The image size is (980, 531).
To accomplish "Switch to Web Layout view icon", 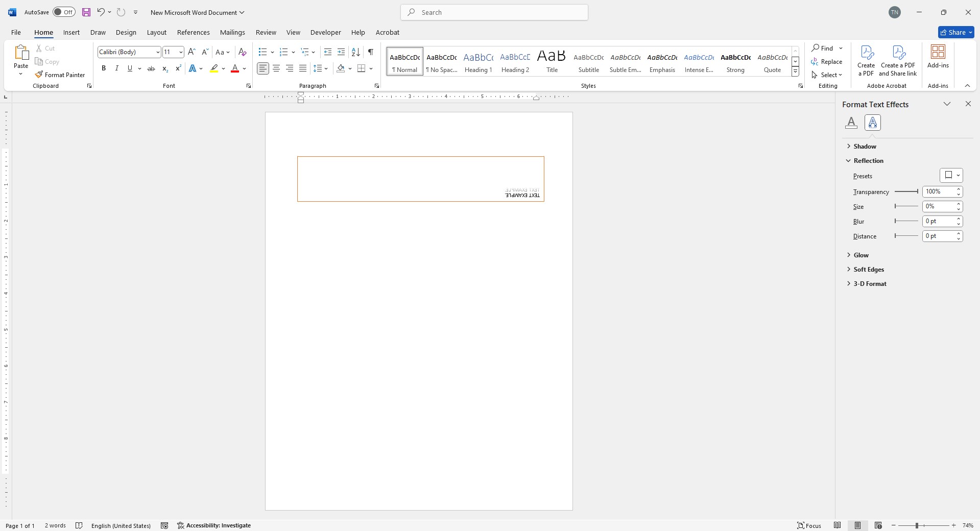I will 878,525.
